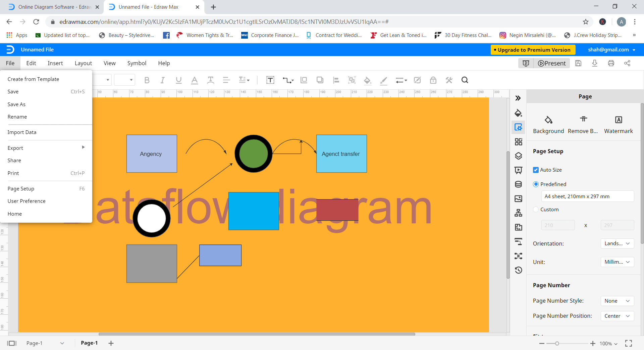644x350 pixels.
Task: Select the Custom page size radio button
Action: point(536,209)
